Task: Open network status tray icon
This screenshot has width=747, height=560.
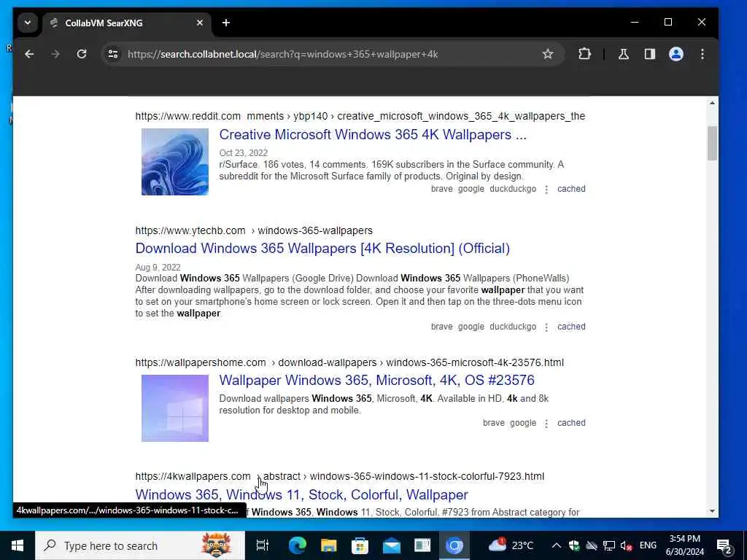Action: [609, 545]
